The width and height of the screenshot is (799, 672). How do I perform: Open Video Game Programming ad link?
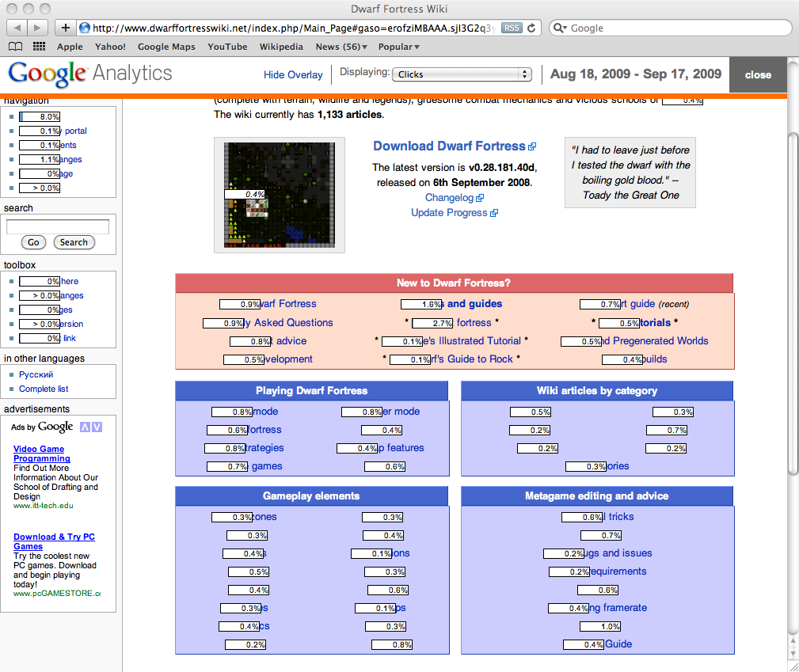coord(42,454)
